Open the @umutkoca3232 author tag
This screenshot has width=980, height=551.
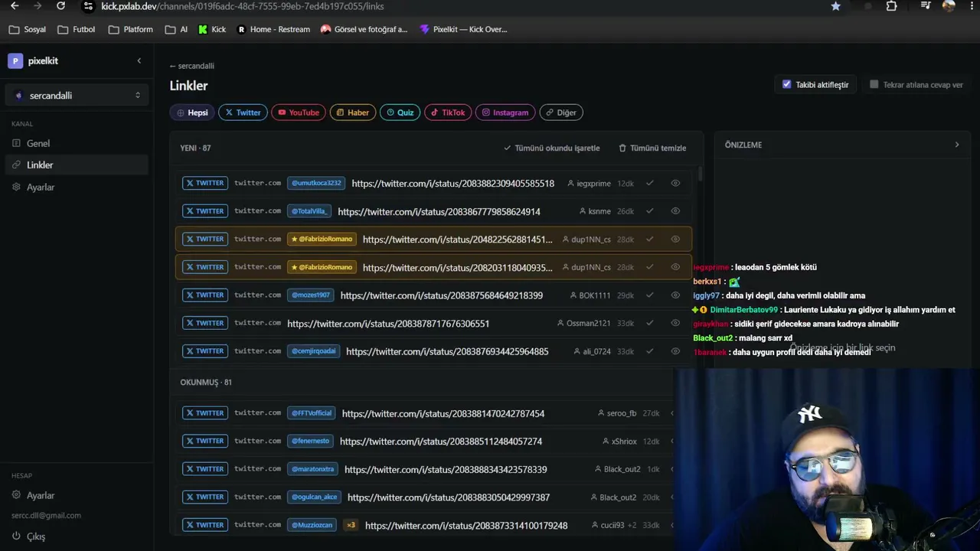click(316, 183)
